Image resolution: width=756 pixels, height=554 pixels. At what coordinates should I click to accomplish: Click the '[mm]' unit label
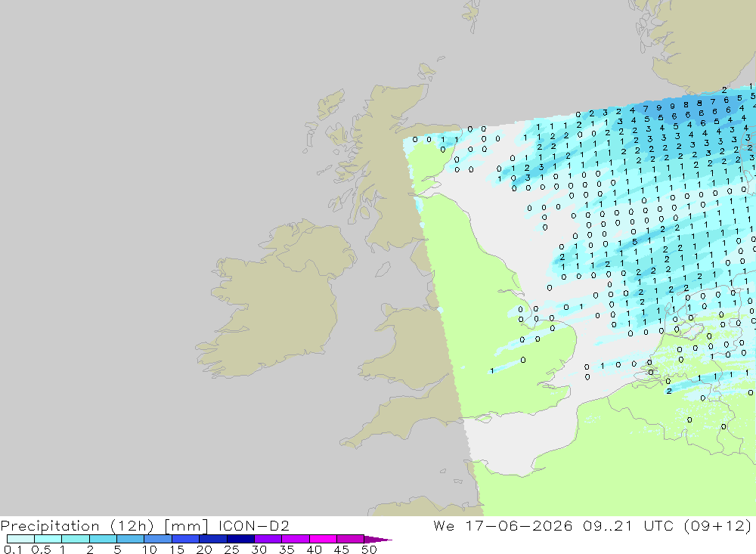coord(186,526)
